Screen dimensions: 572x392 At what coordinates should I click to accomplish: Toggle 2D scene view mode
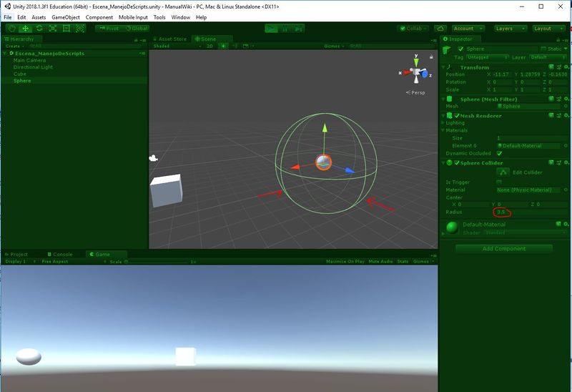pyautogui.click(x=209, y=46)
